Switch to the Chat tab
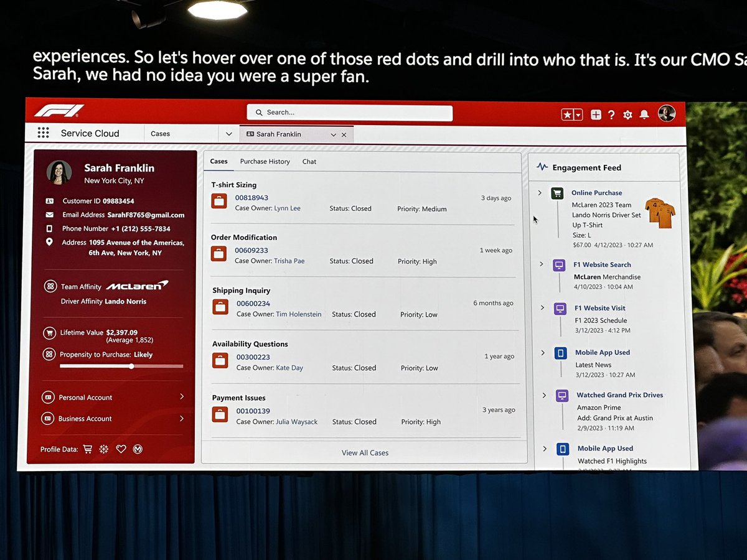 pos(309,161)
